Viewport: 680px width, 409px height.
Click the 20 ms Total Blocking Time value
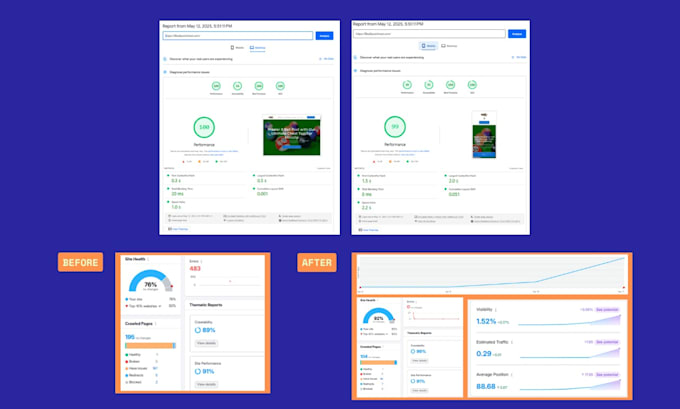coord(177,194)
